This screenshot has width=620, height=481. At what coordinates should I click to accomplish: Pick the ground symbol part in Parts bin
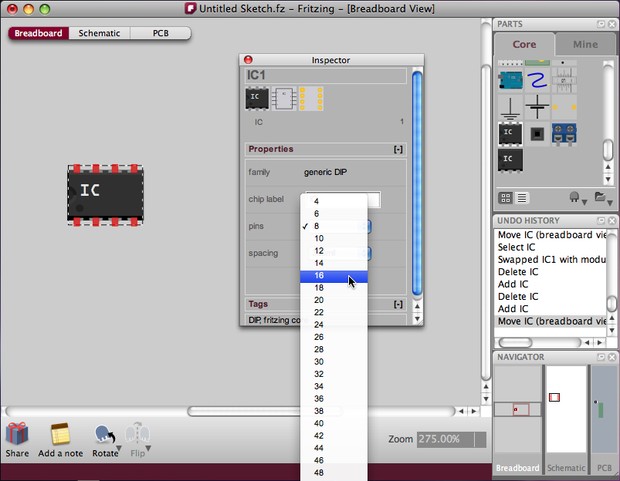(x=510, y=108)
